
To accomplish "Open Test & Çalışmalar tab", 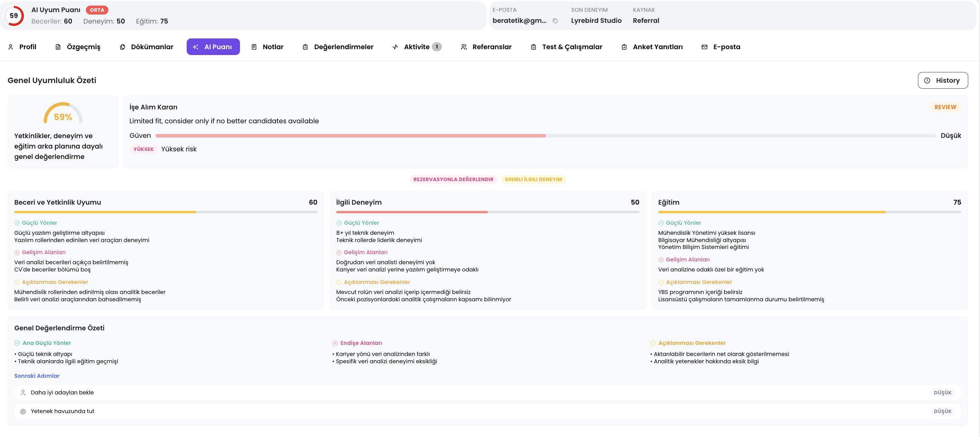I will pos(566,47).
